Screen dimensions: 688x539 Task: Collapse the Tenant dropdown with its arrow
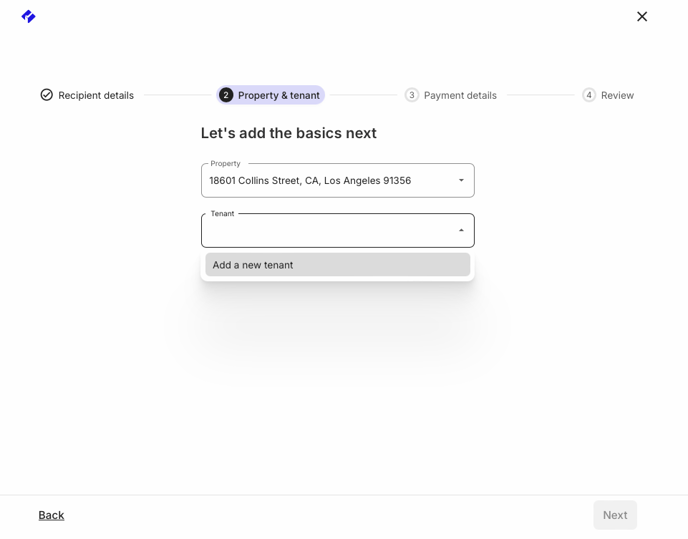pos(461,230)
